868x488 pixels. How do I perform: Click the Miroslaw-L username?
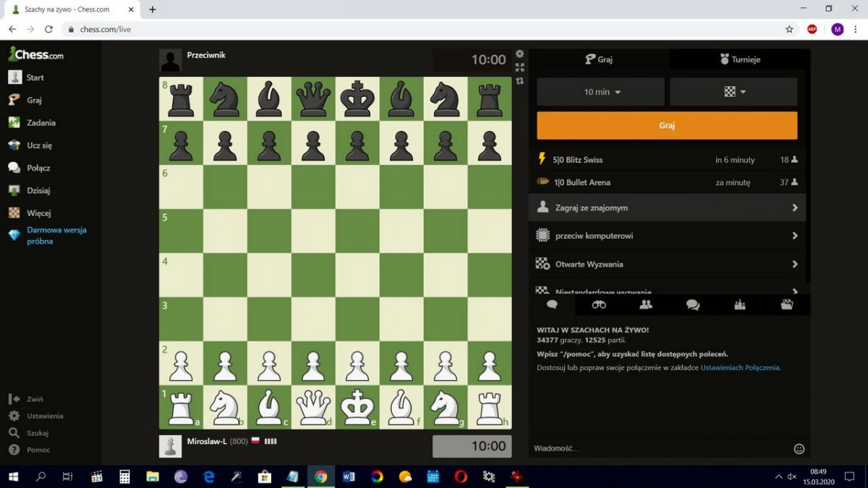pos(207,441)
